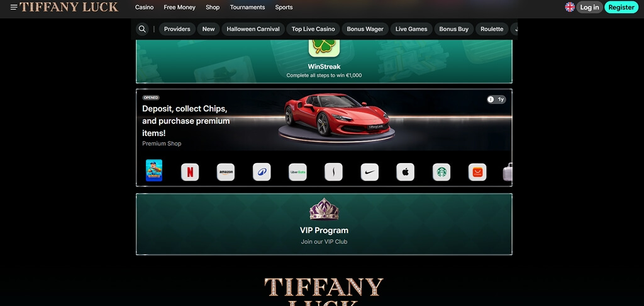Select the Starbucks shop item
The image size is (644, 306).
(x=441, y=172)
